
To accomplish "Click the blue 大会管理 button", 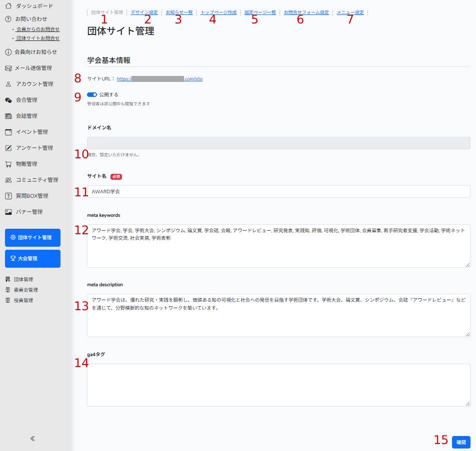I will [32, 259].
